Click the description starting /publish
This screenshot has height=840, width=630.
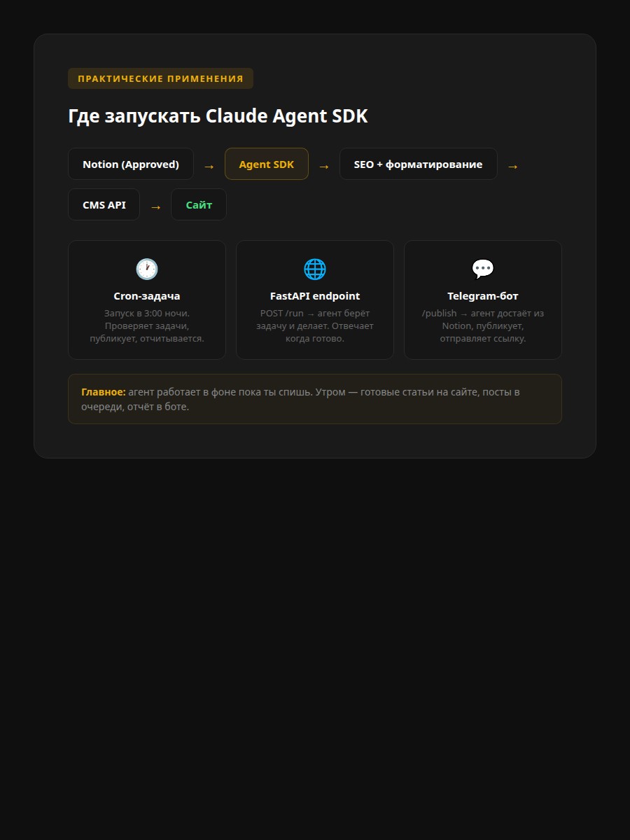[483, 326]
